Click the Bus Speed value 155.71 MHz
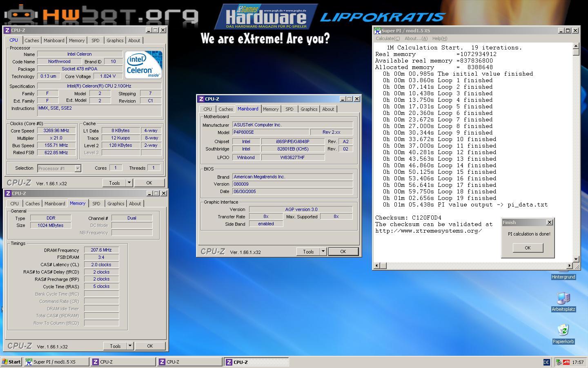Viewport: 588px width, 368px height. 56,146
